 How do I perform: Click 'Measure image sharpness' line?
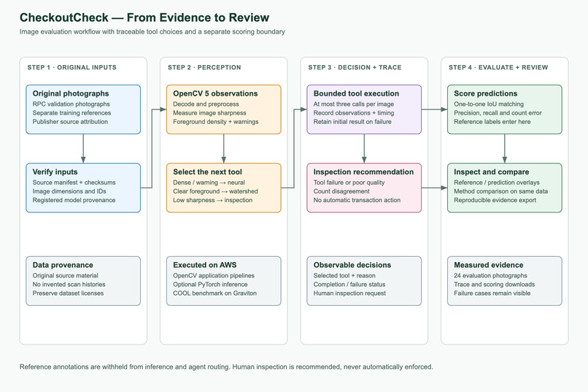(209, 113)
